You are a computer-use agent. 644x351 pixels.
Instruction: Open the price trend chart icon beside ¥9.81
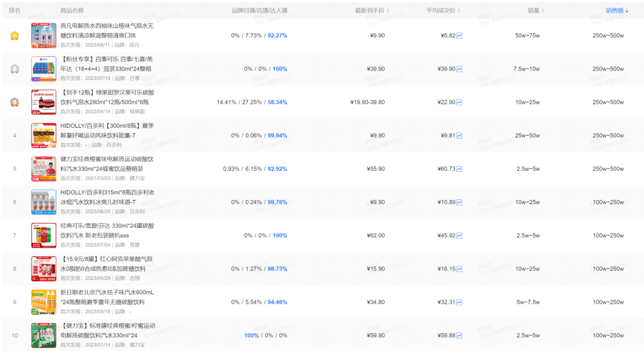tap(459, 136)
